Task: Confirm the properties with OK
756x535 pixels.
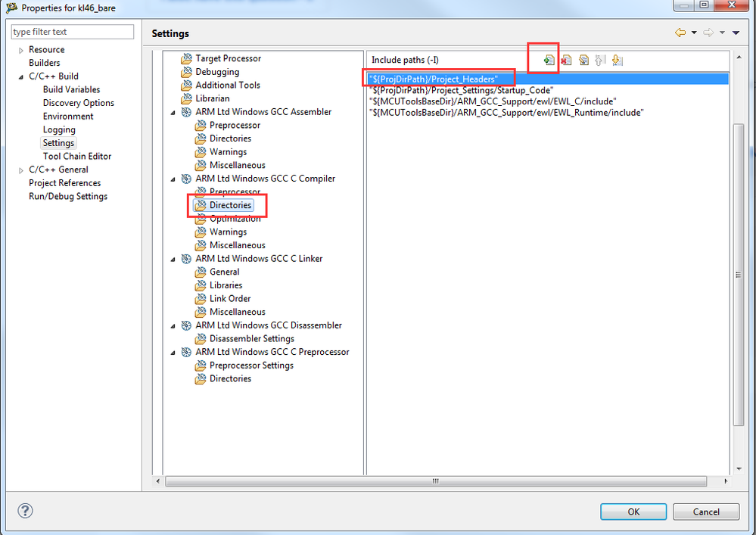Action: pyautogui.click(x=633, y=512)
